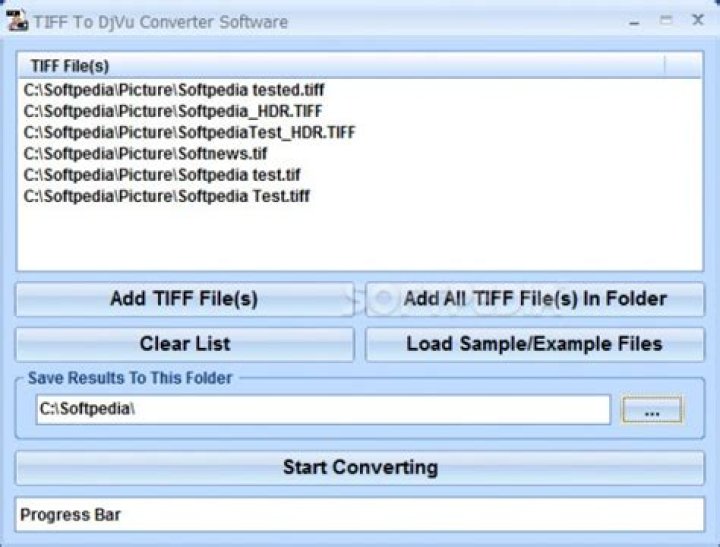720x547 pixels.
Task: Select Softpedia test.tif list entry
Action: pyautogui.click(x=162, y=175)
